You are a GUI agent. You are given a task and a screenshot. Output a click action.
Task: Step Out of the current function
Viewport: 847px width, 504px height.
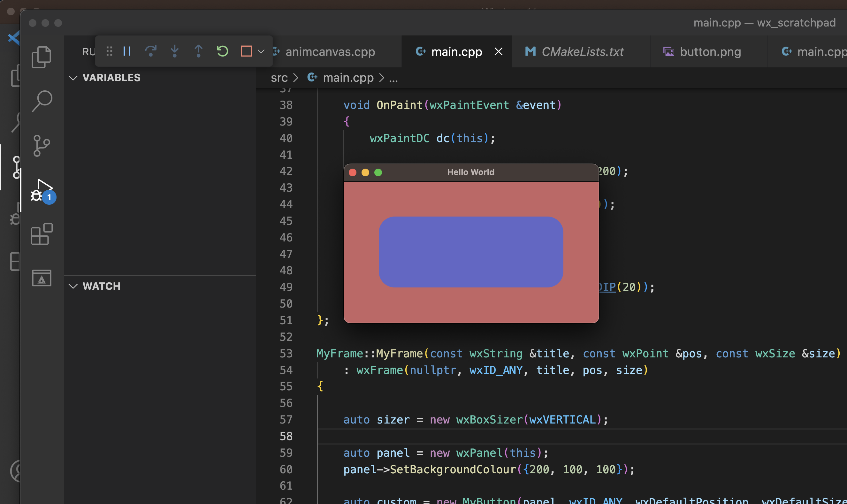tap(198, 51)
